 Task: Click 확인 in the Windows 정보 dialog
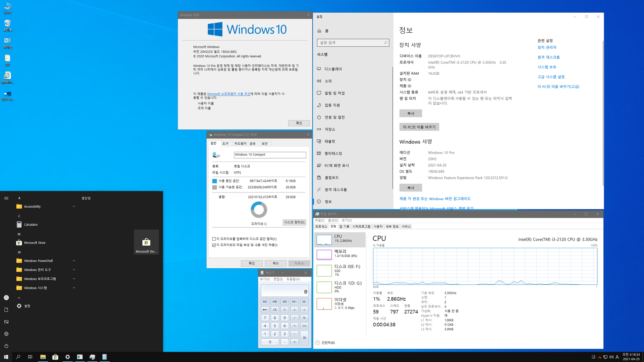[x=299, y=123]
